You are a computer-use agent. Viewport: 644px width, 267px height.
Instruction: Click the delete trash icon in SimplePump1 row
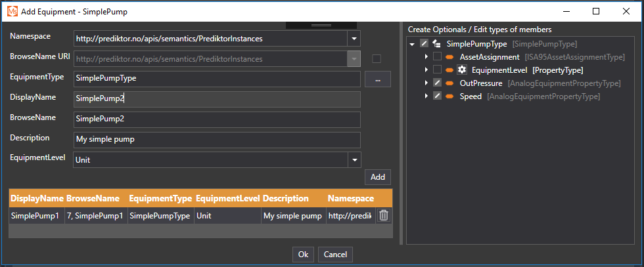pyautogui.click(x=384, y=215)
